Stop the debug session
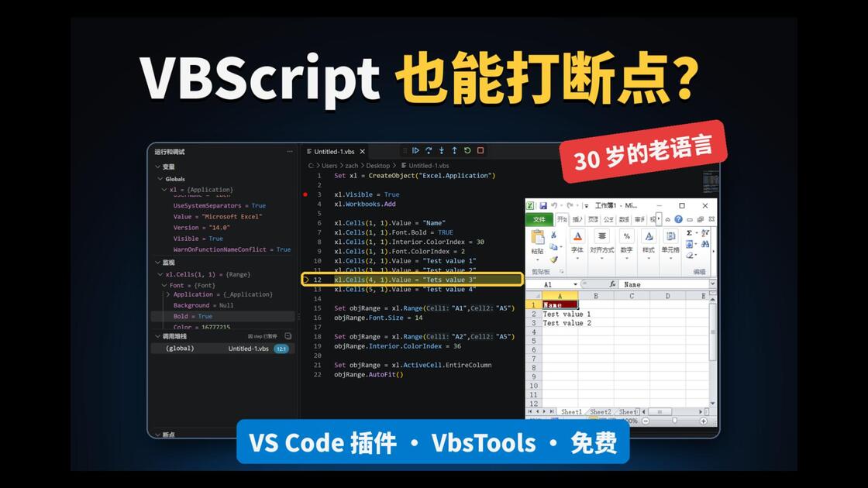 [480, 150]
